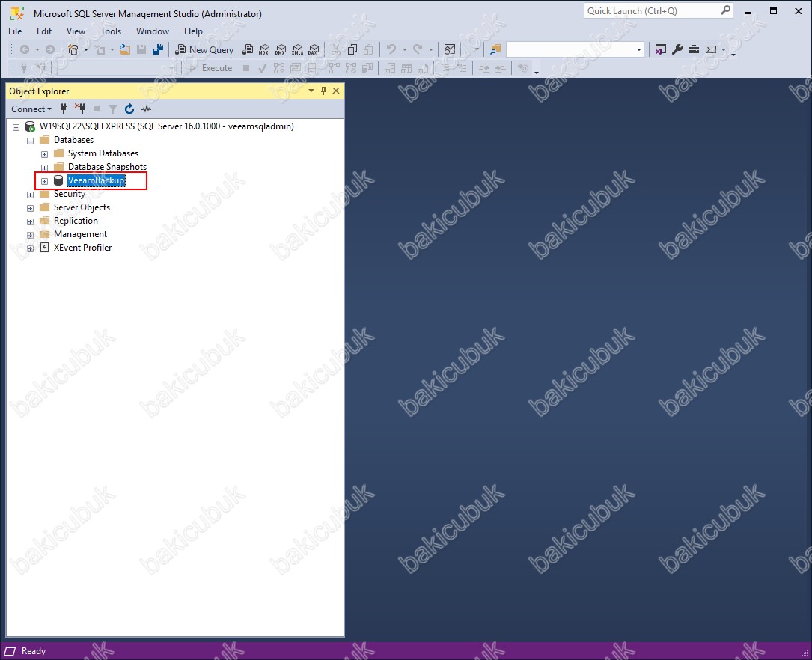
Task: Open the Edit menu
Action: 44,31
